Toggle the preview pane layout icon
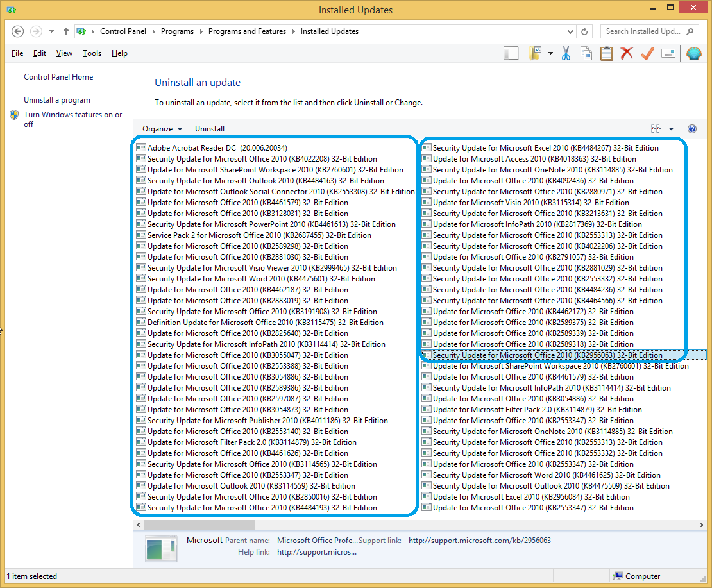 tap(511, 53)
